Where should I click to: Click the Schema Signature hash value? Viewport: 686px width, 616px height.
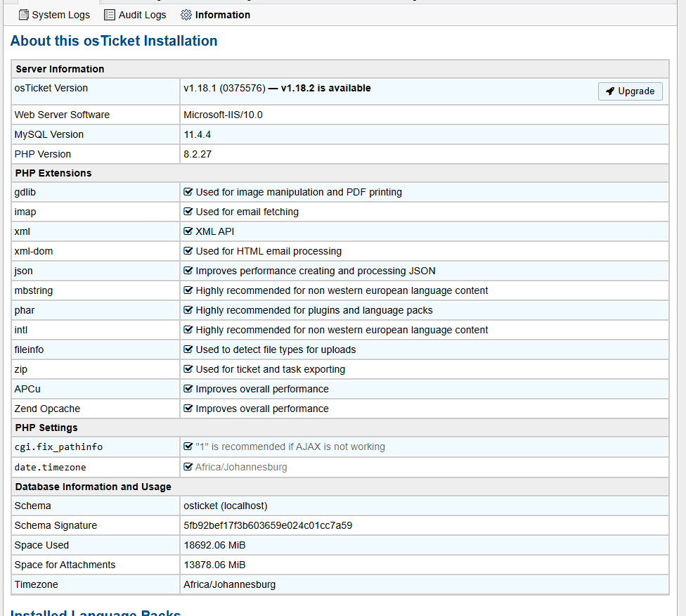(268, 525)
